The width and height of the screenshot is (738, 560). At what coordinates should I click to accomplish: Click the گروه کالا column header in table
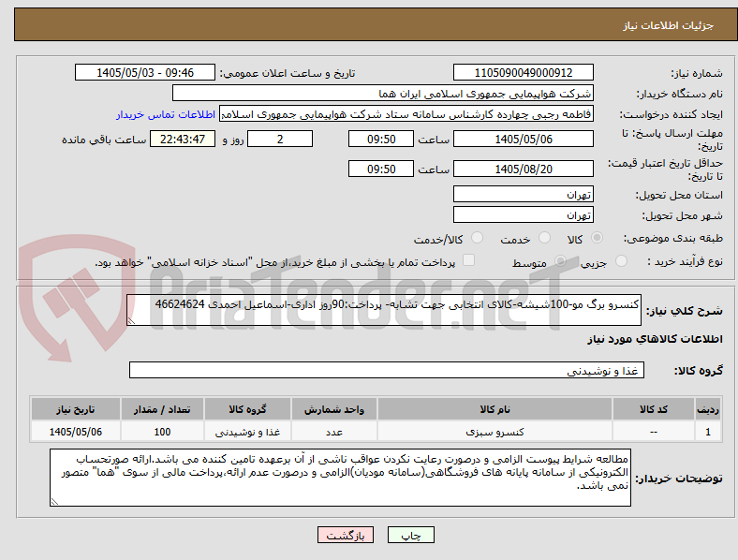pos(247,409)
